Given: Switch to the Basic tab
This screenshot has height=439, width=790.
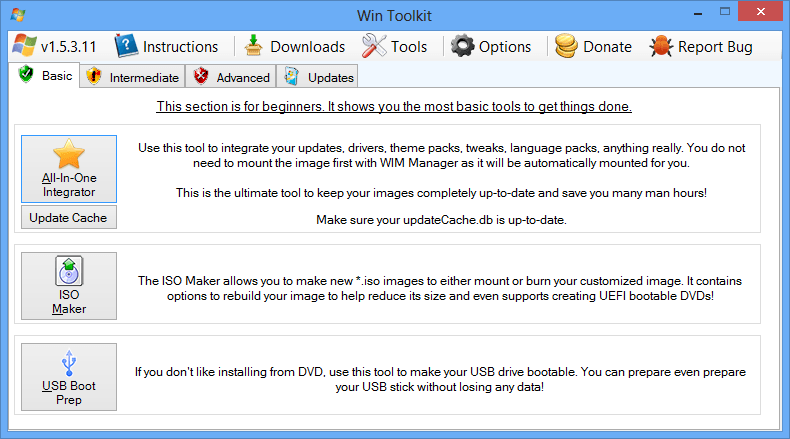Looking at the screenshot, I should point(44,75).
